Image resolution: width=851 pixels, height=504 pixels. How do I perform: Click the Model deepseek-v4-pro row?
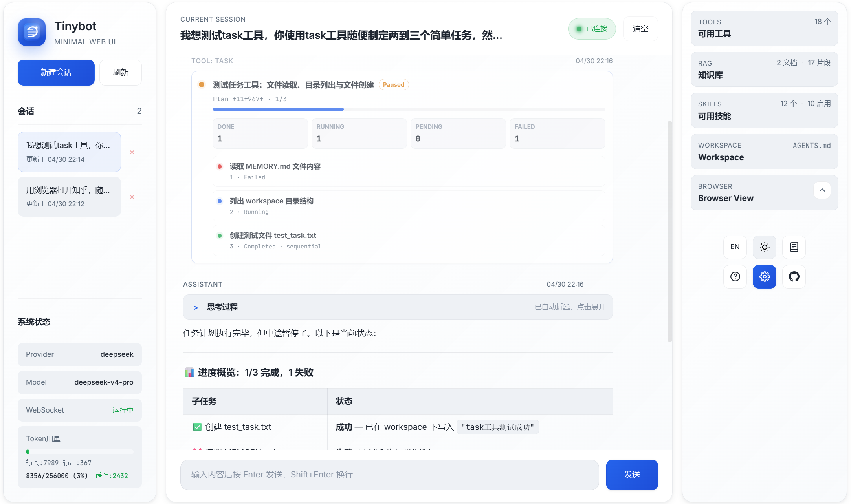(x=79, y=382)
